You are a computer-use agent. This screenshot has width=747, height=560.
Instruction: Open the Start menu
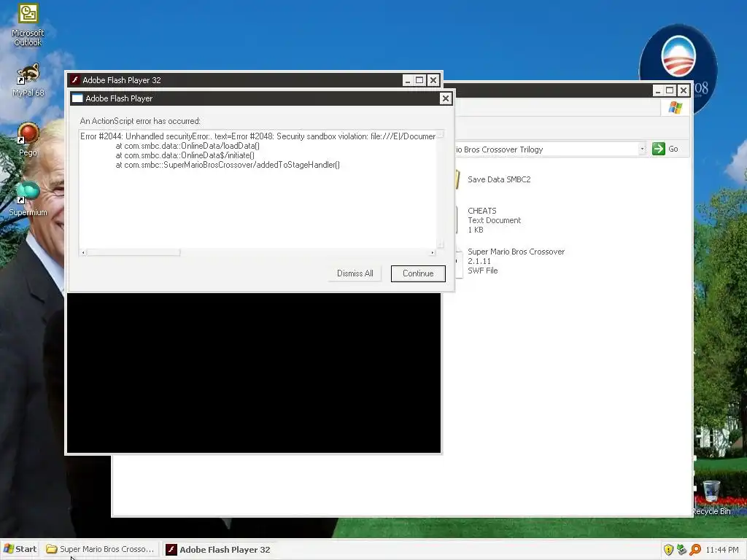coord(20,549)
